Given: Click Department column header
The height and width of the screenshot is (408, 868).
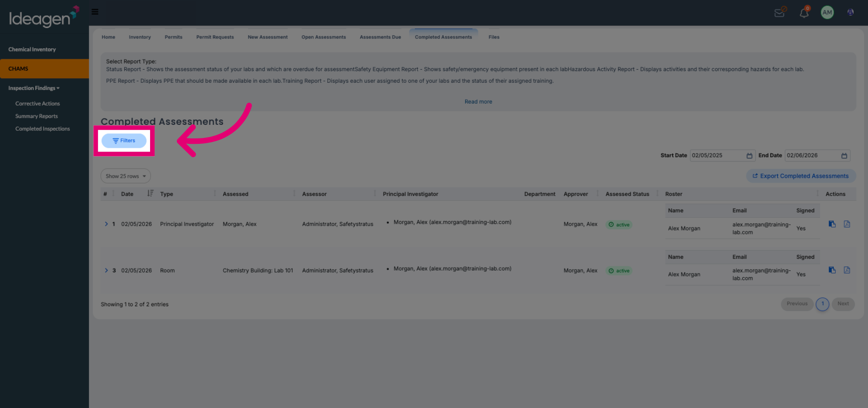Looking at the screenshot, I should click(540, 194).
